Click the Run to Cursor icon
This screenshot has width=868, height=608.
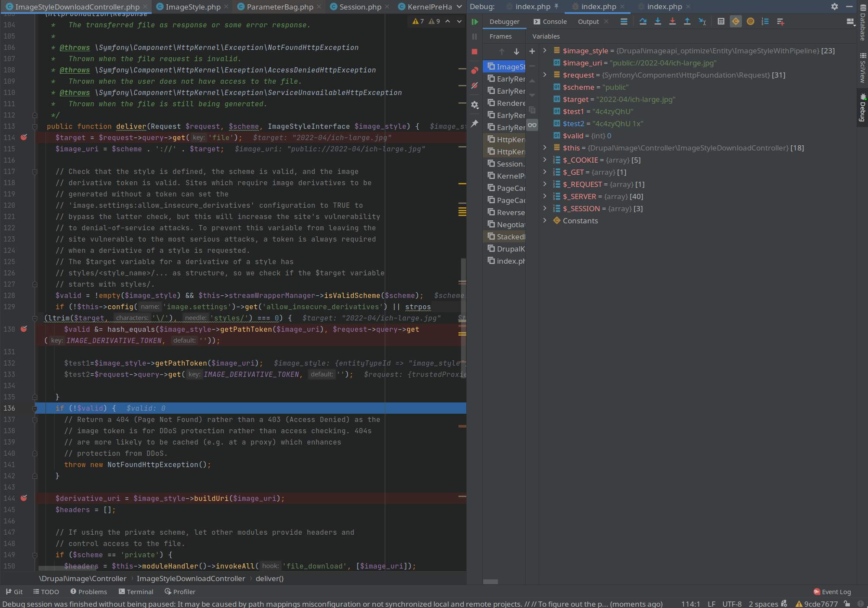point(702,22)
